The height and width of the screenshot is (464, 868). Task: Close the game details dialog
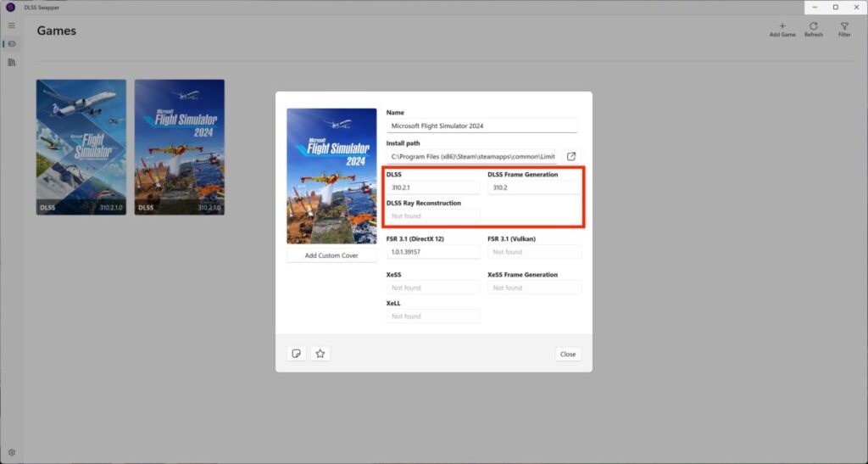pyautogui.click(x=567, y=354)
